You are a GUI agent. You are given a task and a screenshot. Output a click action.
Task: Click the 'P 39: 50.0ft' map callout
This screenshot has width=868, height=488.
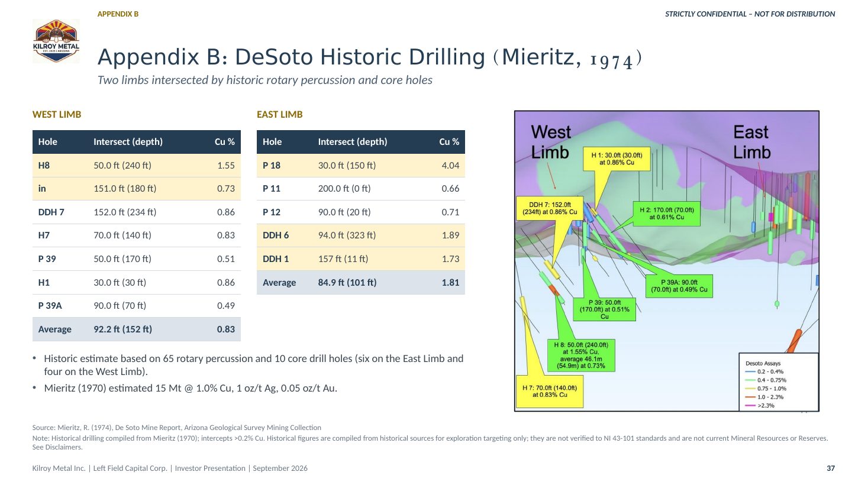[604, 309]
